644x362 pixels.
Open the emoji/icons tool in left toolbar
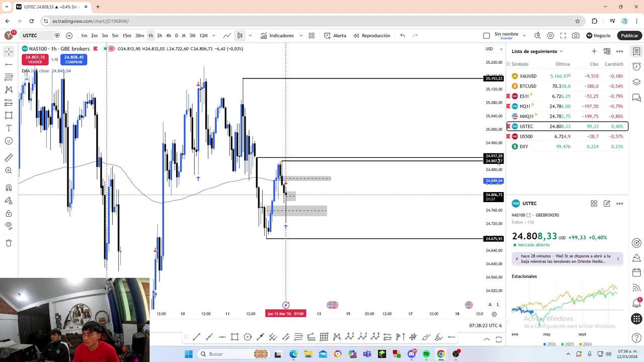coord(9,141)
